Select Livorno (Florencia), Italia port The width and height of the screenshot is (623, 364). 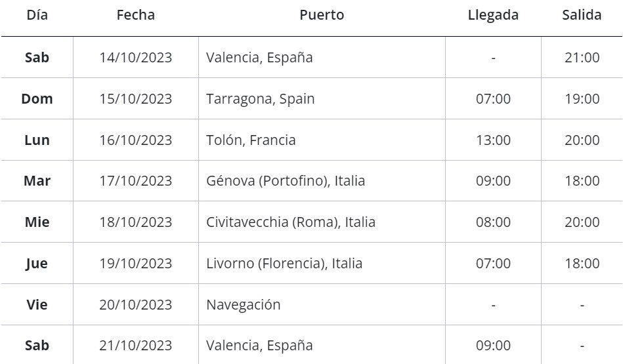point(284,264)
